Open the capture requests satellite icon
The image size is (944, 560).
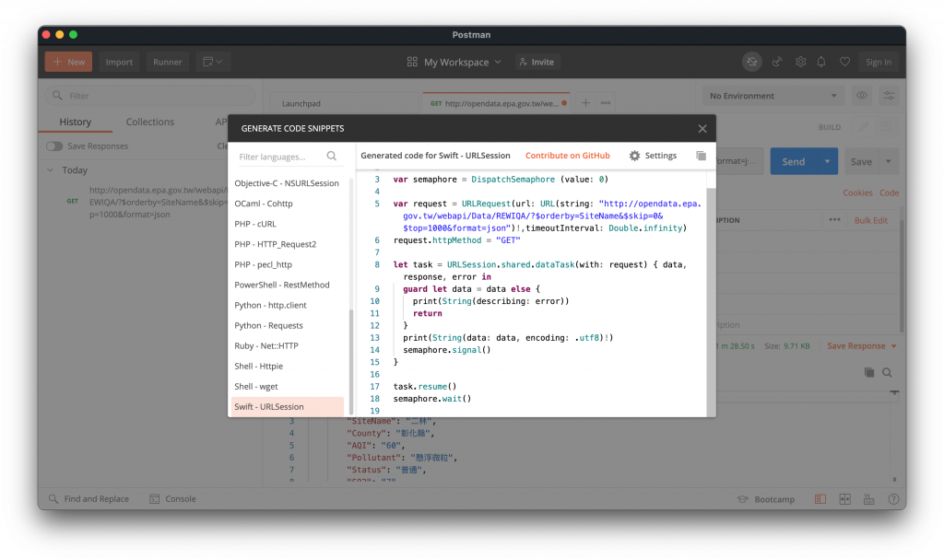point(777,62)
